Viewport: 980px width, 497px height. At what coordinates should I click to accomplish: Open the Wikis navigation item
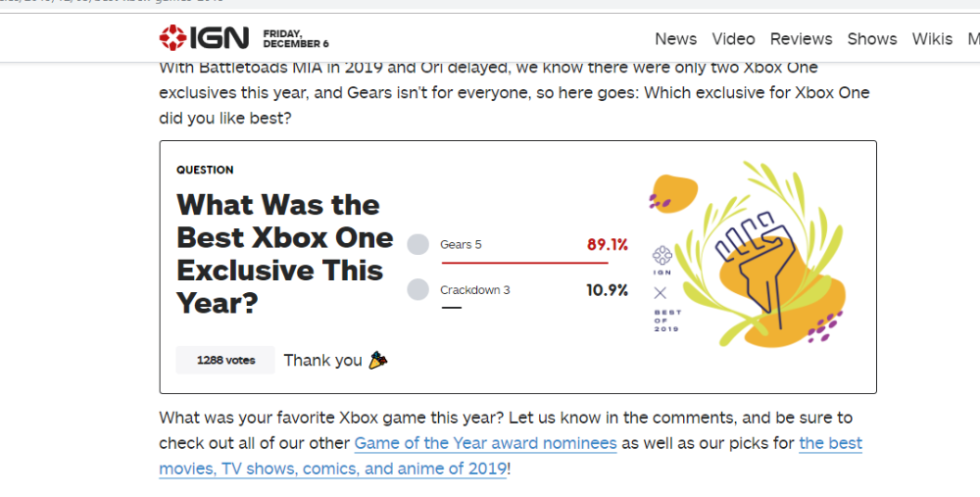point(932,39)
